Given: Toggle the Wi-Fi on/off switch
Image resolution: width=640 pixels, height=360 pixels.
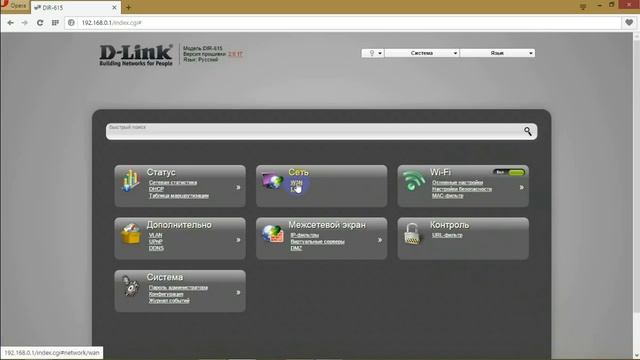Looking at the screenshot, I should tap(509, 172).
